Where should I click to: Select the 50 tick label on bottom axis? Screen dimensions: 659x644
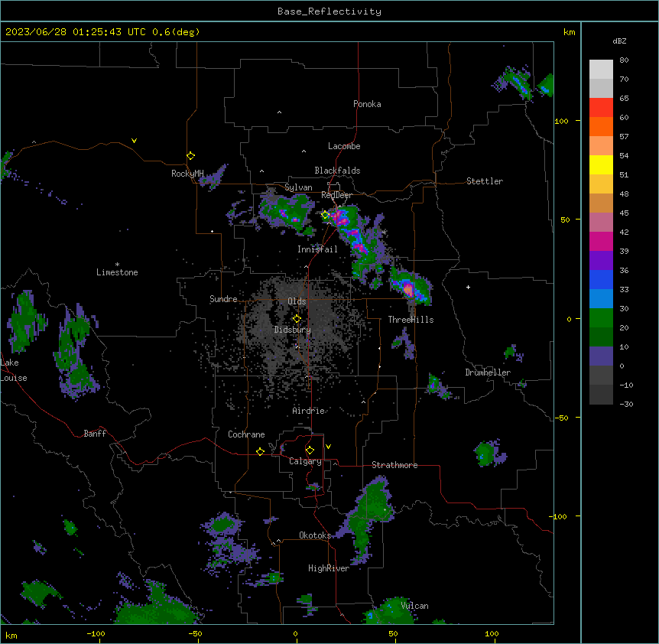click(393, 633)
